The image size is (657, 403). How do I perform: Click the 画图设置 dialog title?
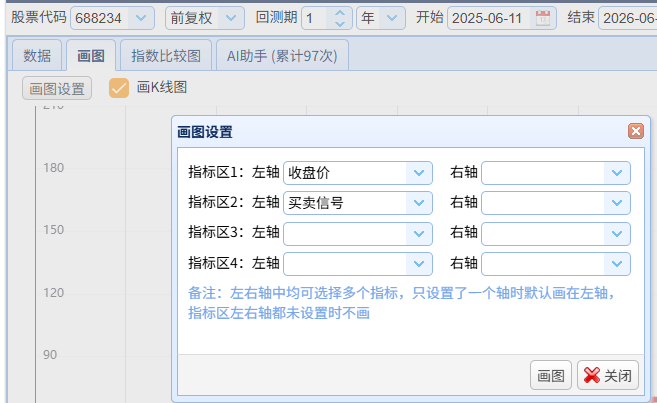coord(204,132)
